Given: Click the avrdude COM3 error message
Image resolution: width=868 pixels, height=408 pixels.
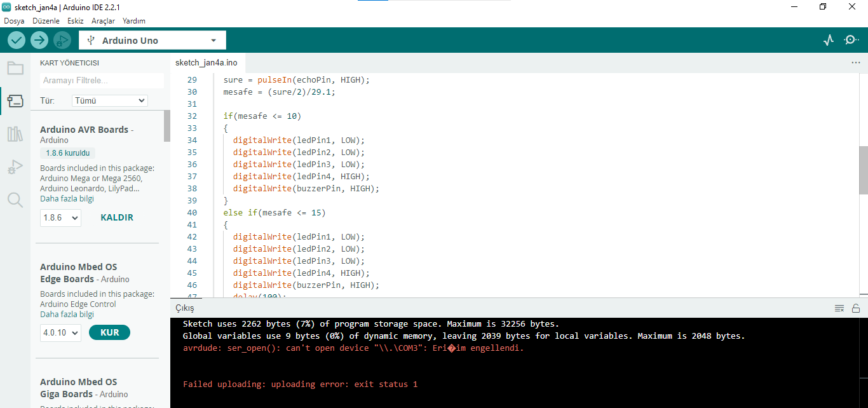Looking at the screenshot, I should tap(353, 348).
